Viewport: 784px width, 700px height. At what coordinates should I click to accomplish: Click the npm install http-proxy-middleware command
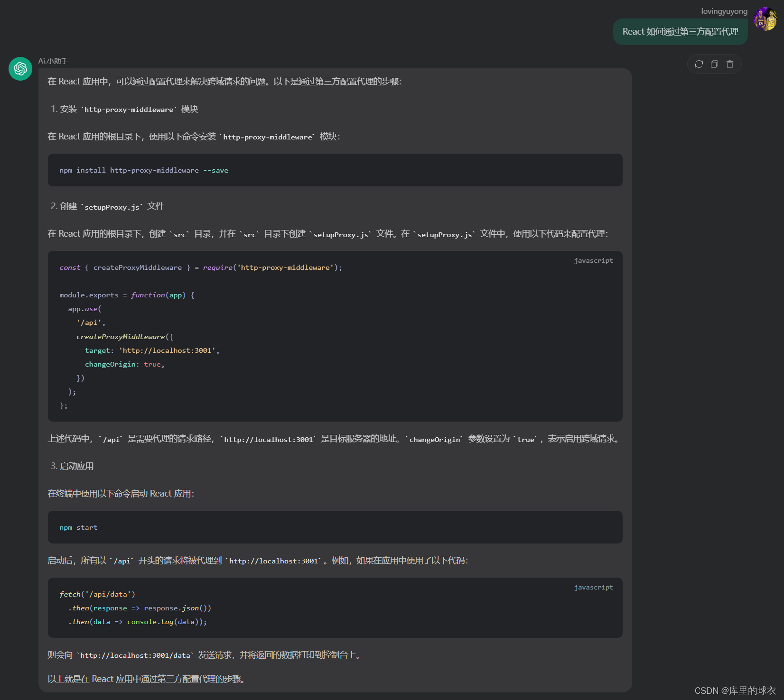click(144, 170)
